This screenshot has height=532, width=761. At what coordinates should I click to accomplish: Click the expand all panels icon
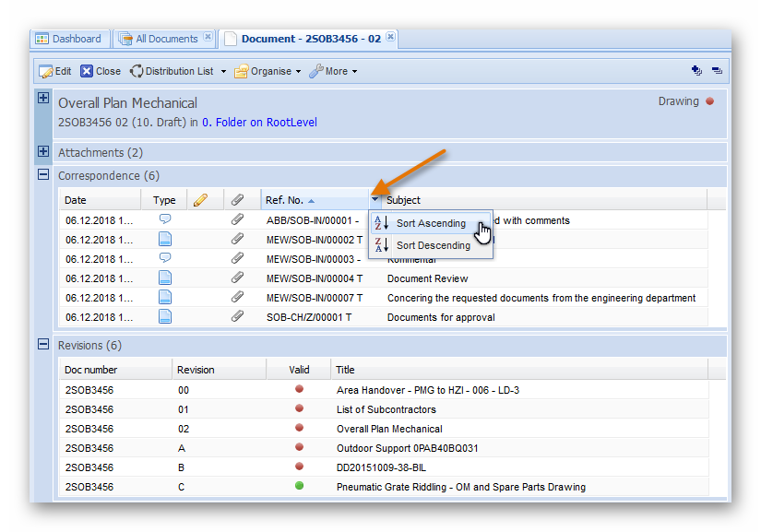click(696, 71)
